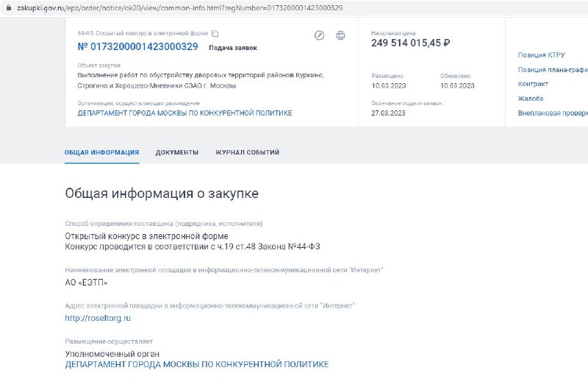Screen dimensions: 588x379
Task: Open Внеплановая проверка side link
Action: (553, 113)
